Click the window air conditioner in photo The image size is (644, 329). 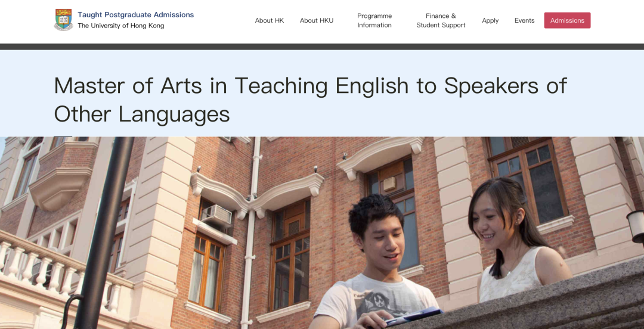(x=216, y=215)
